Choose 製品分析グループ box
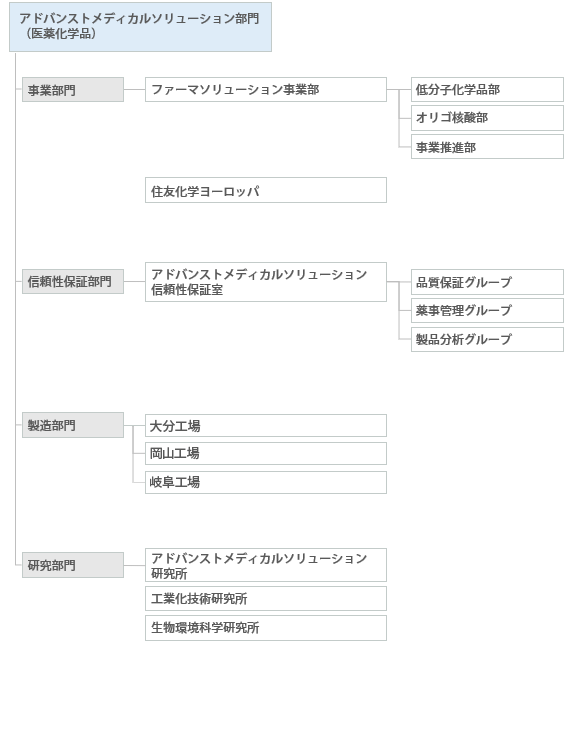Image resolution: width=568 pixels, height=733 pixels. pyautogui.click(x=487, y=339)
